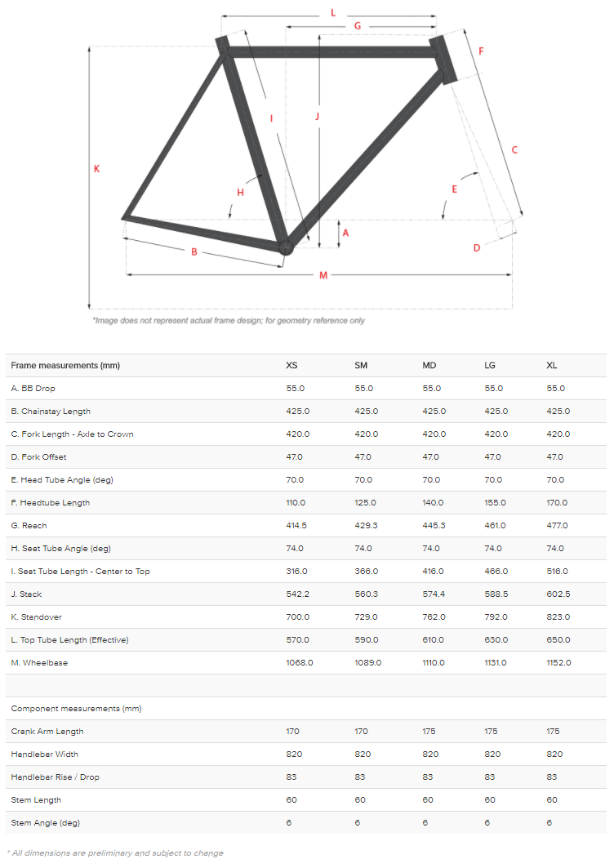
Task: Click the 1152.0 wheelbase value for XL
Action: [x=558, y=663]
